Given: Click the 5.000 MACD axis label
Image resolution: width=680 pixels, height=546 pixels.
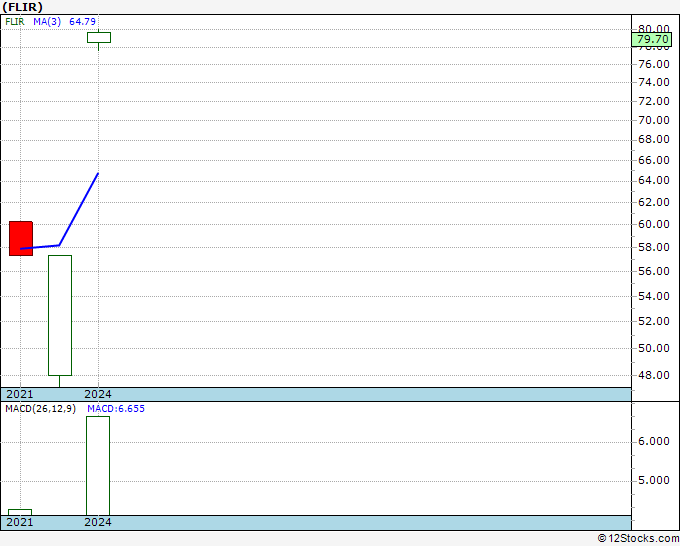Looking at the screenshot, I should [x=654, y=481].
